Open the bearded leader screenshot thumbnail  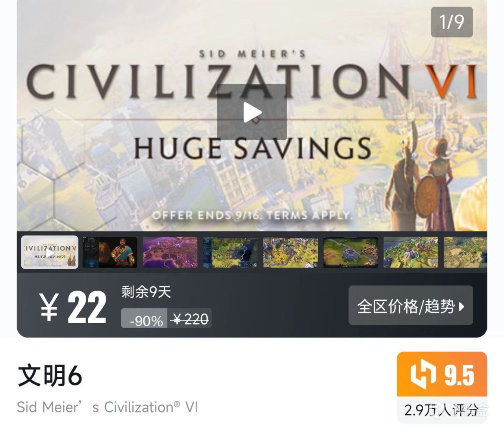110,252
